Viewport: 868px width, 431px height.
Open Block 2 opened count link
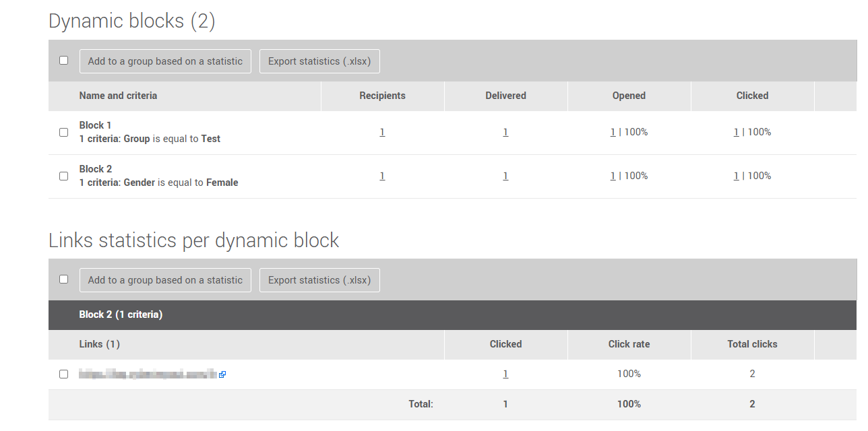(x=613, y=176)
